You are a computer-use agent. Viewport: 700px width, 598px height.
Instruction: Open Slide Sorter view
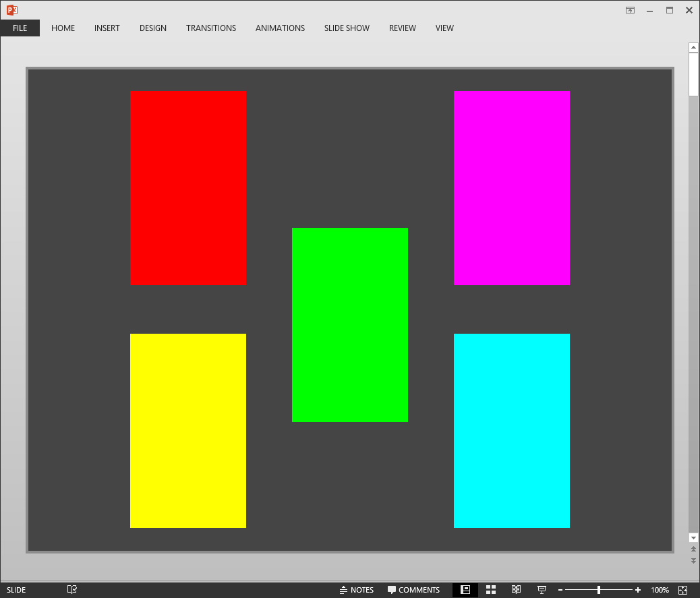(490, 590)
